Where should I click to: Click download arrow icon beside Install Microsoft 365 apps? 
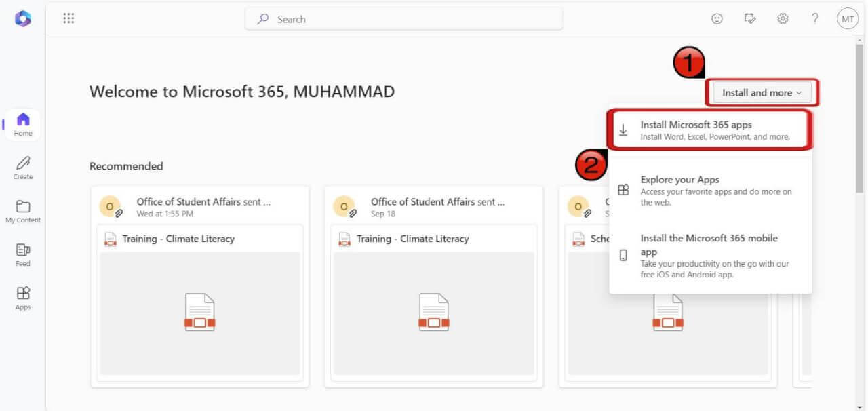(623, 130)
